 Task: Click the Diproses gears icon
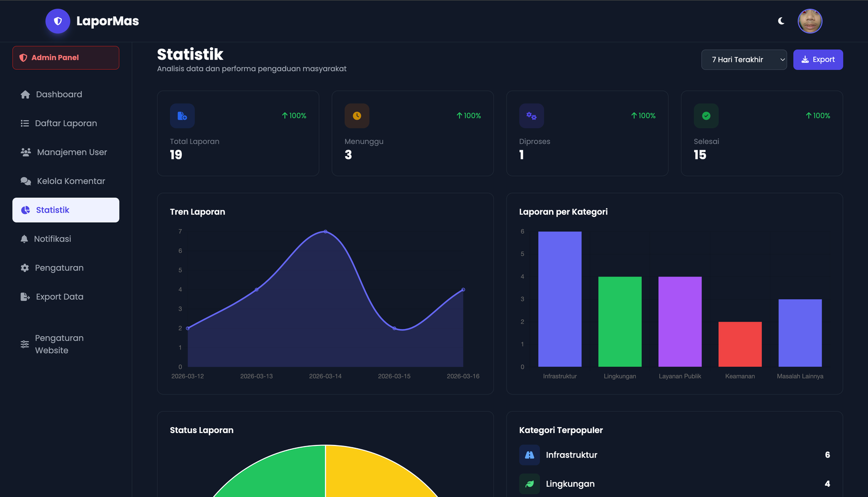click(532, 116)
